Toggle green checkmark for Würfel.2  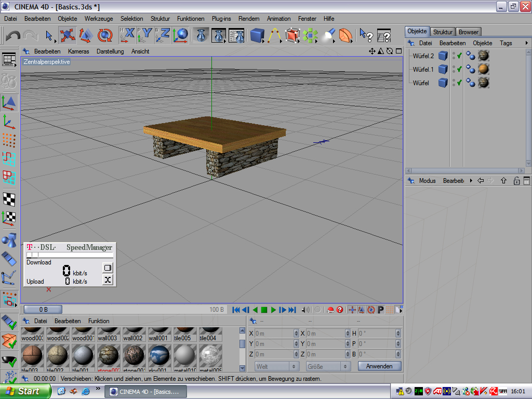coord(459,56)
